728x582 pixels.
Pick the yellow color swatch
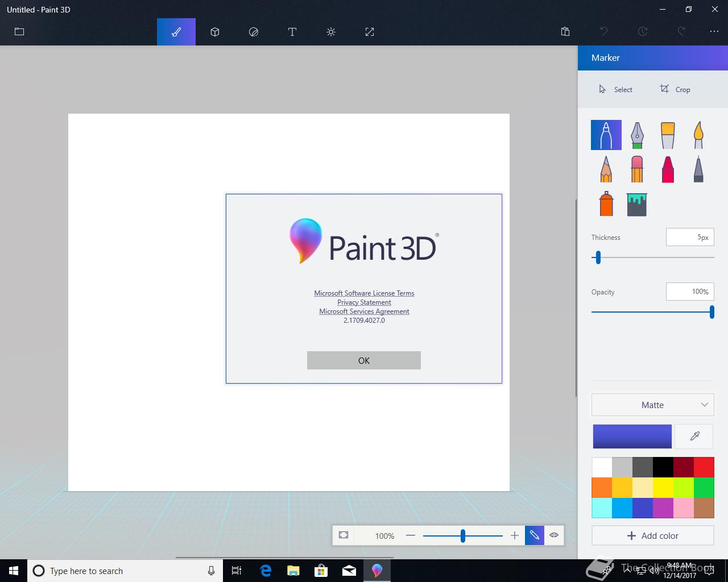tap(663, 488)
